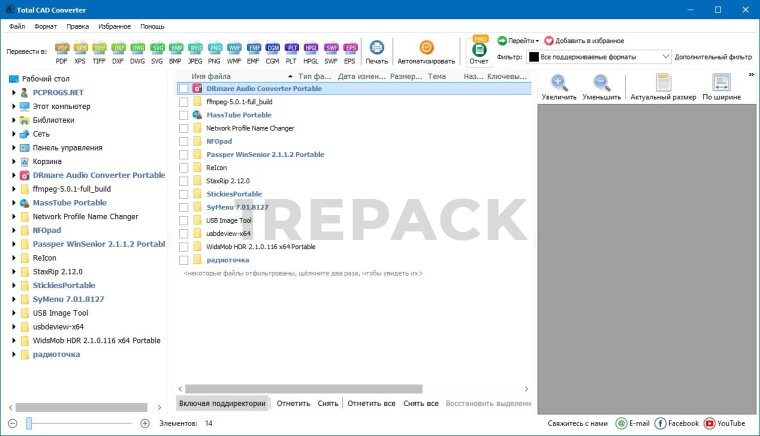The image size is (760, 436).
Task: Open the YouTube link icon
Action: tap(710, 424)
